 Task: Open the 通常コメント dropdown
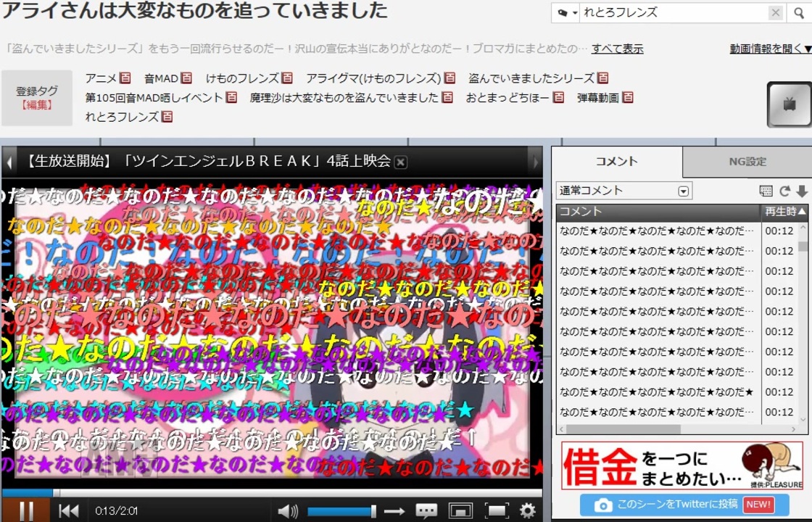click(x=682, y=190)
